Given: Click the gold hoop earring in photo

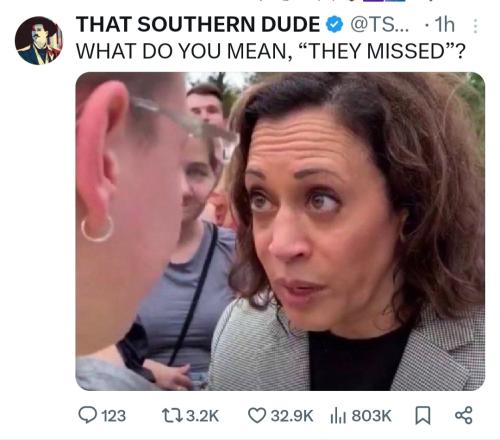Looking at the screenshot, I should pyautogui.click(x=97, y=229).
